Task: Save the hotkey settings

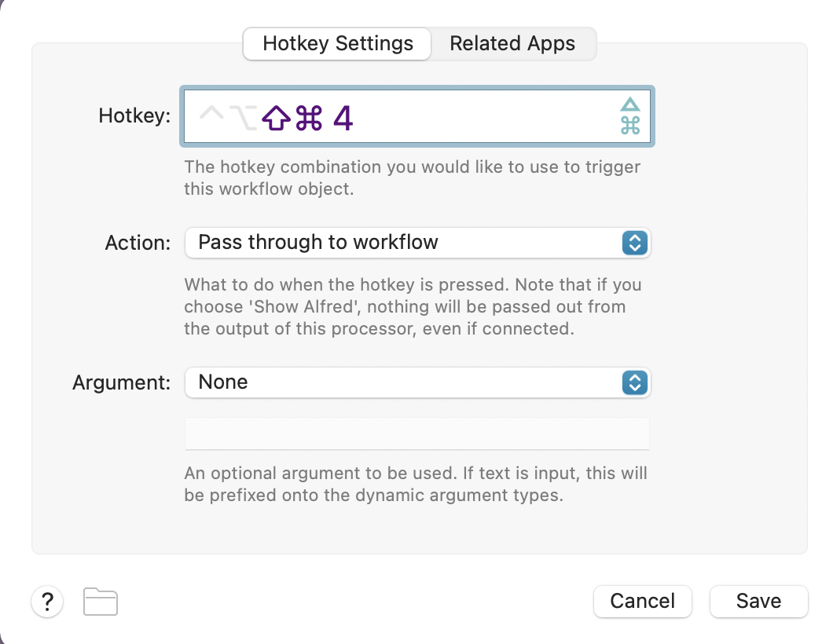Action: (758, 602)
